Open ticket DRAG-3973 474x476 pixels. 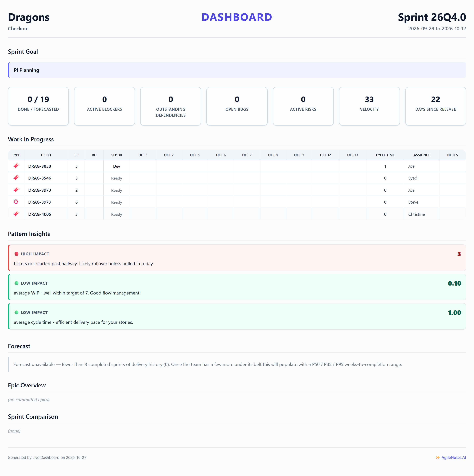tap(40, 202)
